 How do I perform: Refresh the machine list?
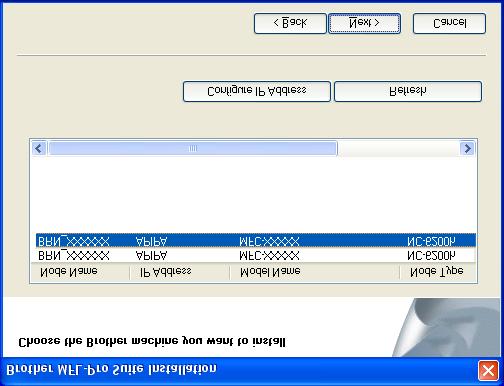408,91
